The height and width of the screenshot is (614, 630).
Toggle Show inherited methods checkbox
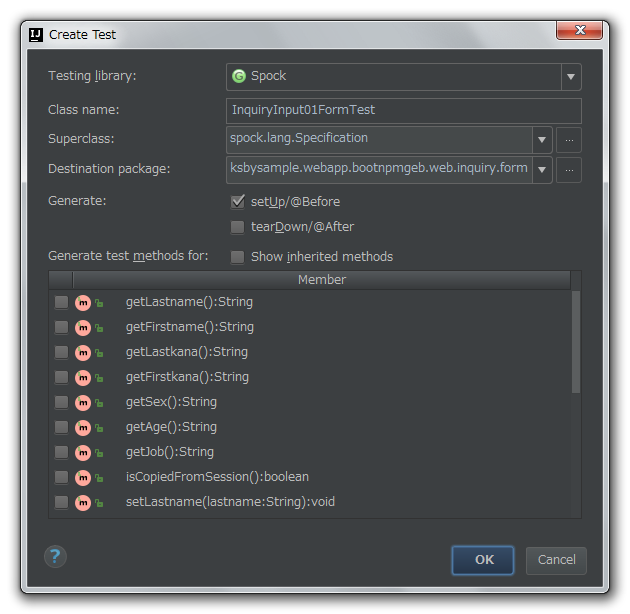coord(237,257)
